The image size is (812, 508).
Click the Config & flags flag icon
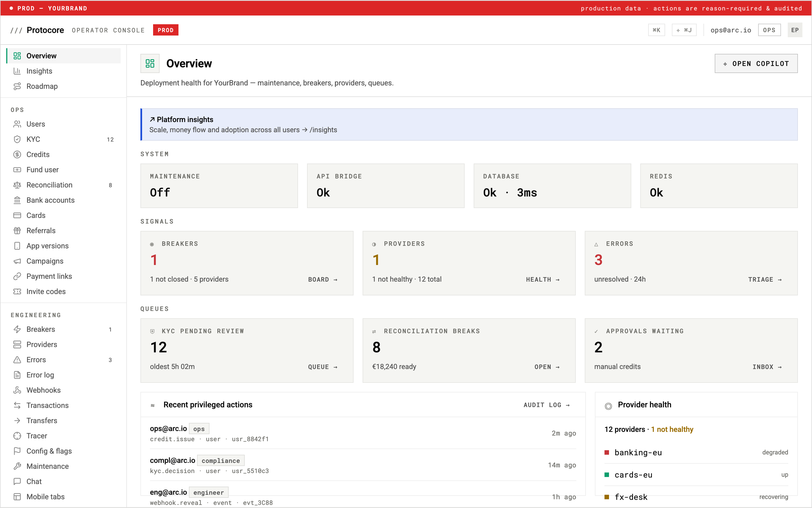(17, 451)
